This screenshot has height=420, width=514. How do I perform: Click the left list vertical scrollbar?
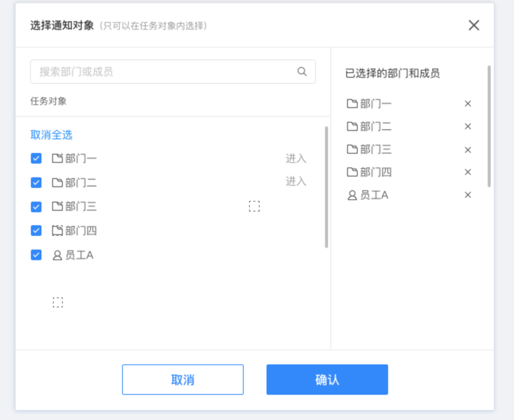pos(326,187)
